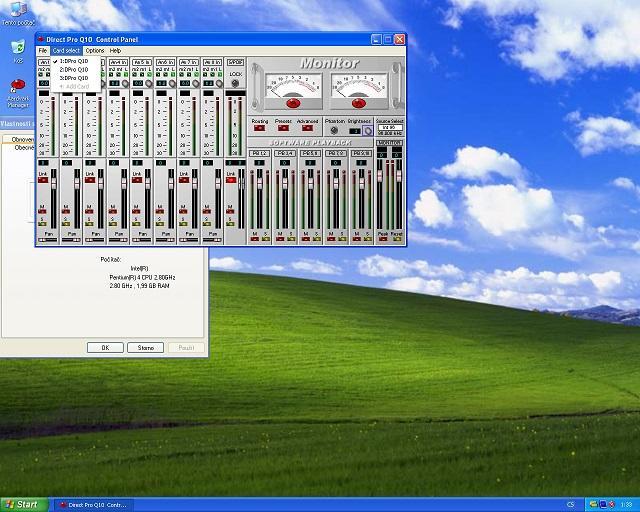Screen dimensions: 640x512
Task: Click the first input channel Pan slider
Action: 48,240
